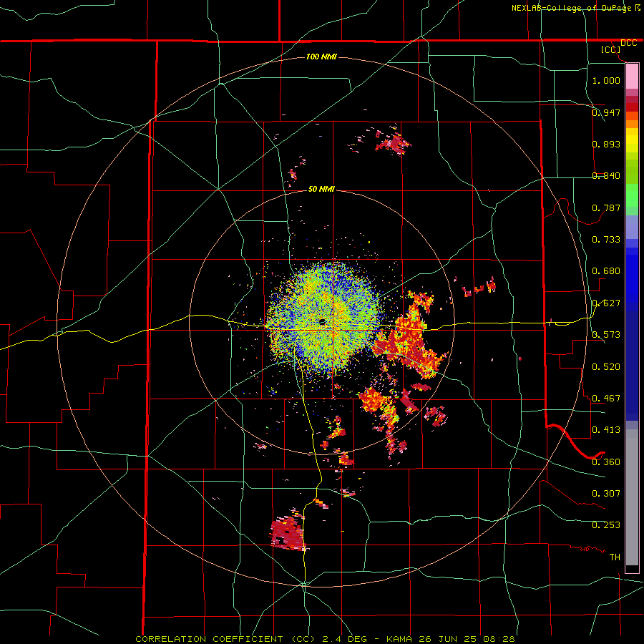Click the 100 NMI range ring label
The image size is (644, 644).
[x=321, y=57]
